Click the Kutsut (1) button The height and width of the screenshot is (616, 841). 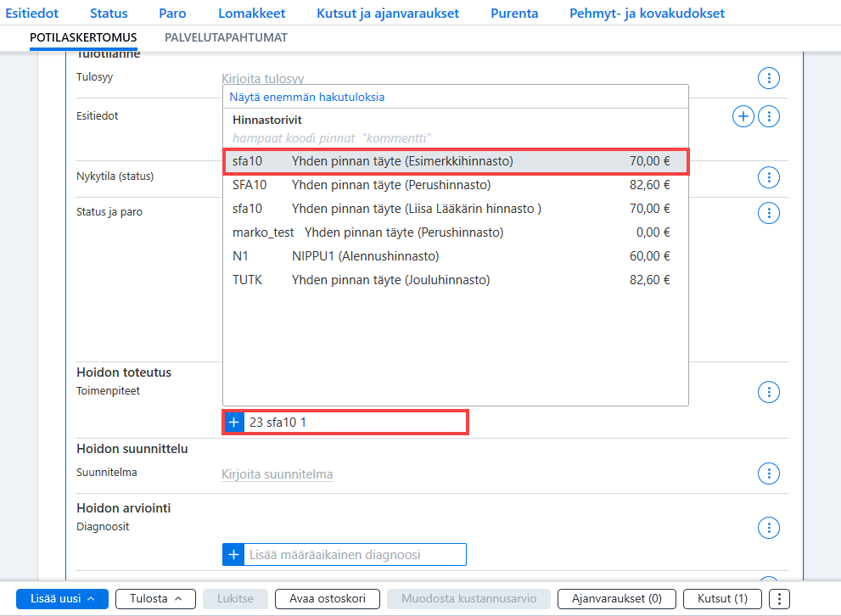point(722,599)
